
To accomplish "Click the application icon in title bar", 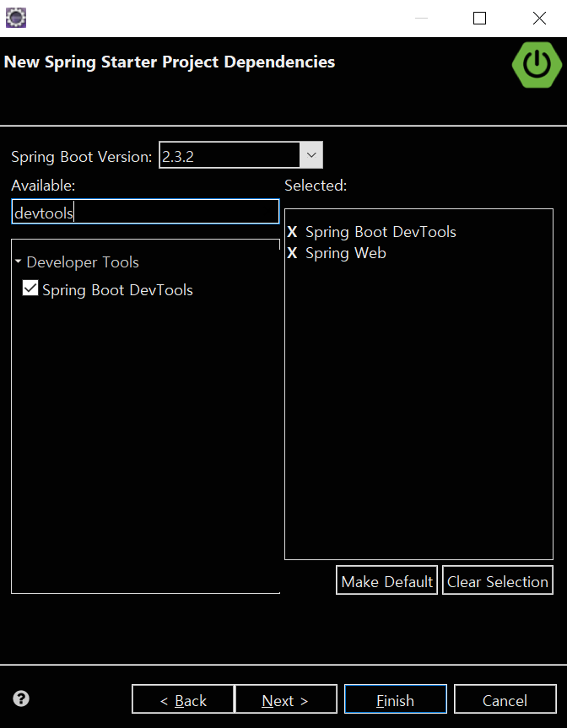I will 16,18.
